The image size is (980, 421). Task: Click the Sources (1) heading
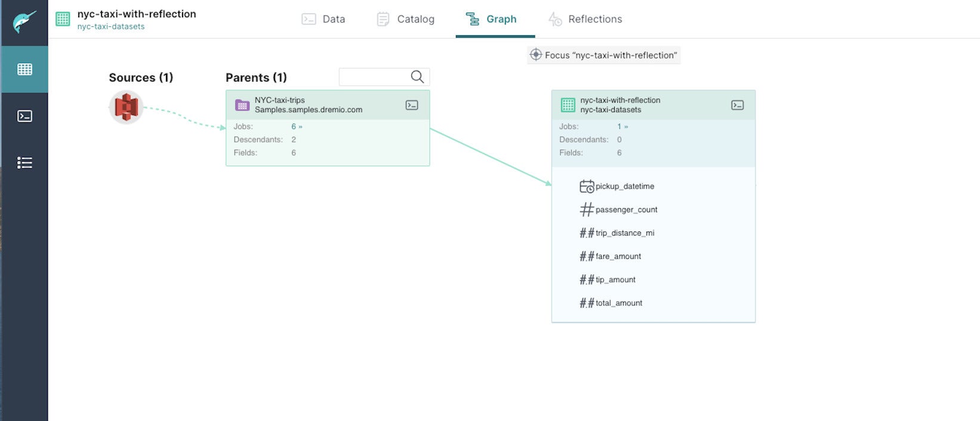(x=141, y=78)
